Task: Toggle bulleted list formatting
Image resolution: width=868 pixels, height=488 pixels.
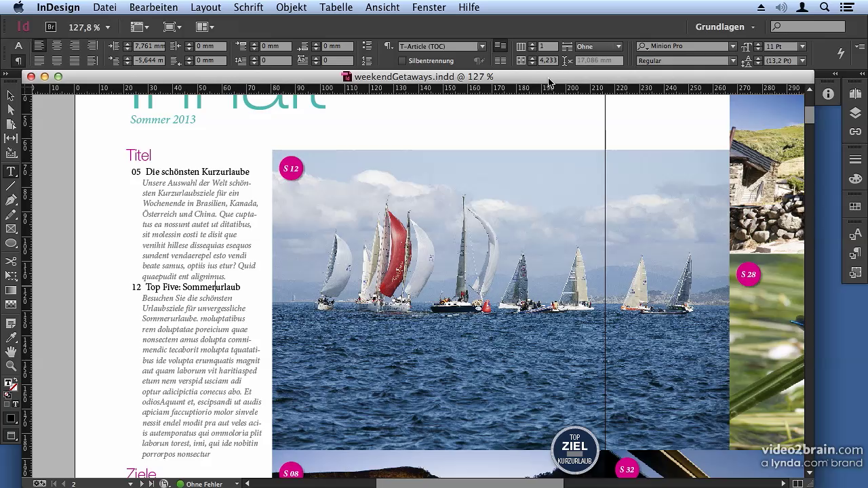Action: coord(367,46)
